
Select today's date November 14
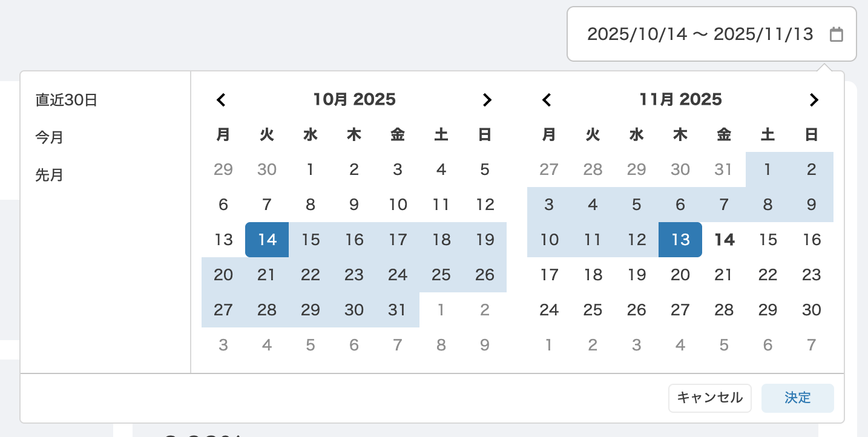coord(724,240)
